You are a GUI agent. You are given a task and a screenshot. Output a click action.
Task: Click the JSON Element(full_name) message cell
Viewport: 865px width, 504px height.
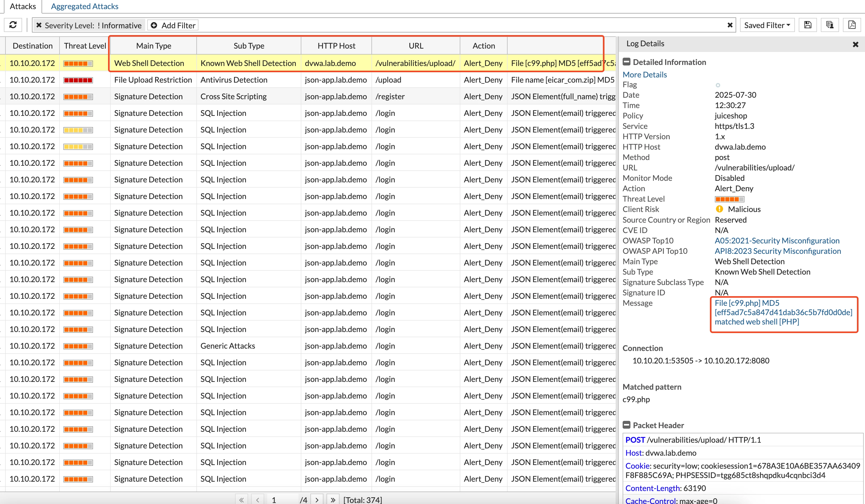pos(562,96)
